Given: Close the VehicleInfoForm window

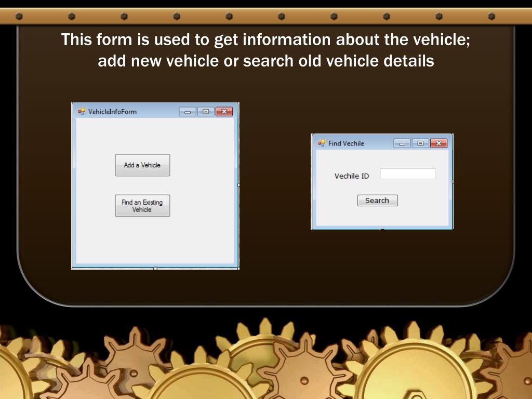Looking at the screenshot, I should click(x=224, y=112).
